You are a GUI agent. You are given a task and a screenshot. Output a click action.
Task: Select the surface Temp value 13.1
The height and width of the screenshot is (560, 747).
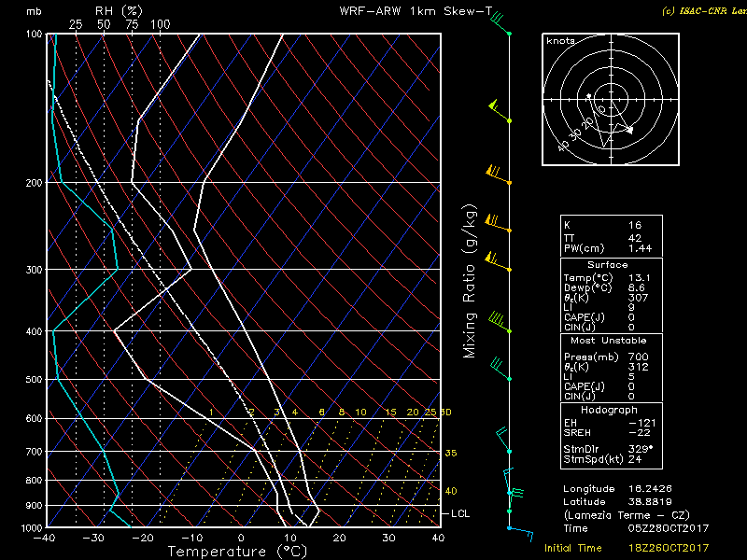click(x=640, y=277)
